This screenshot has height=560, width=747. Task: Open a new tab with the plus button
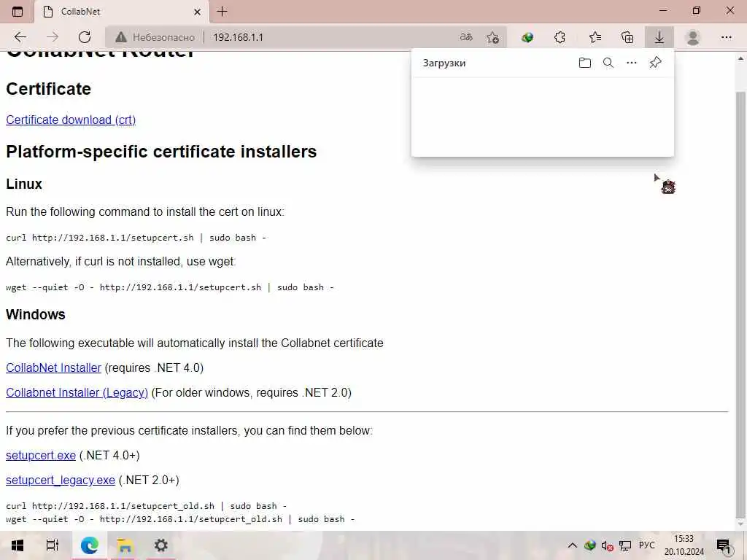tap(222, 12)
